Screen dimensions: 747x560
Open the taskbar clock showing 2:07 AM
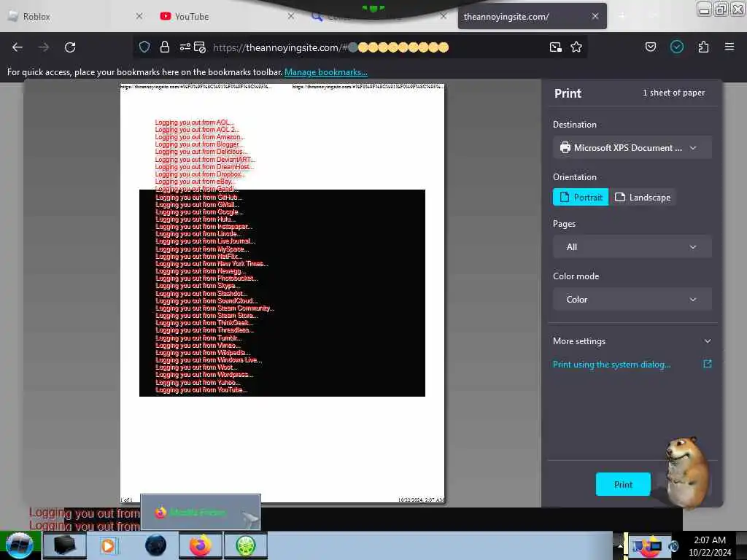coord(710,545)
